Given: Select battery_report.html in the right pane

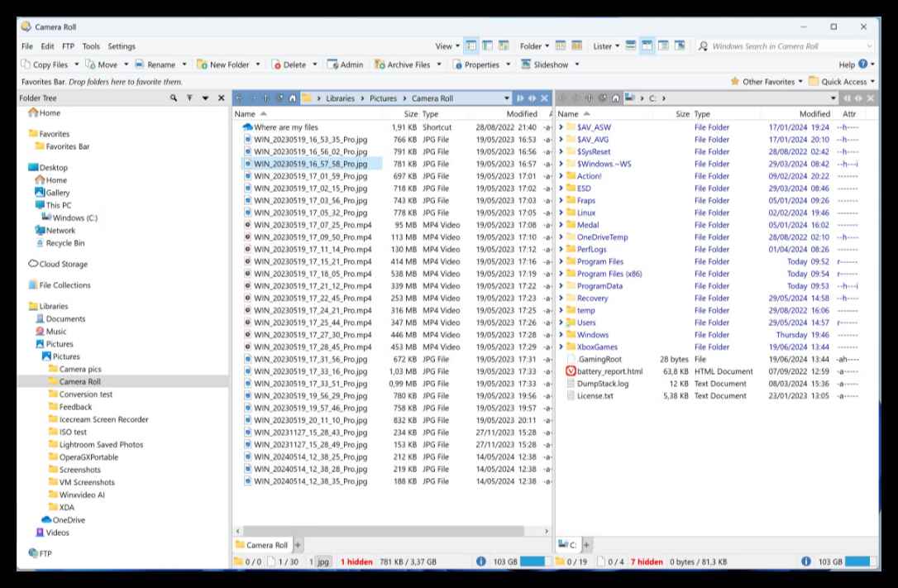Looking at the screenshot, I should pyautogui.click(x=609, y=371).
